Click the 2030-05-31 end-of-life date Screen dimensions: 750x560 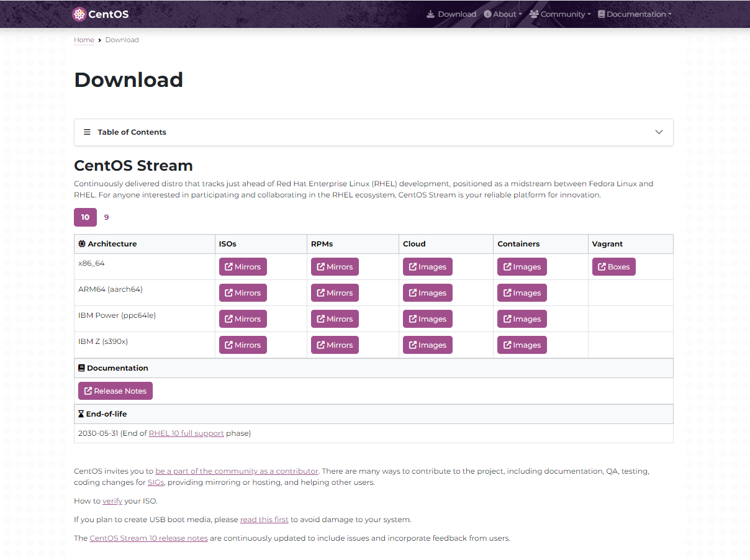pyautogui.click(x=98, y=433)
